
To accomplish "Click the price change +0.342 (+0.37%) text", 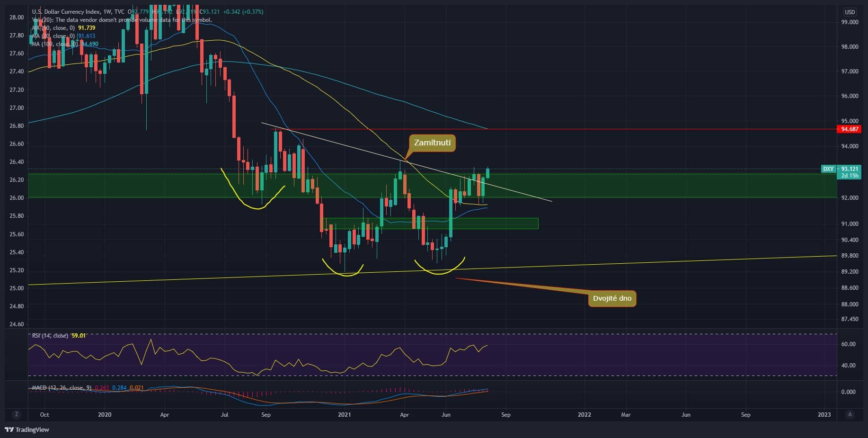I will [243, 11].
